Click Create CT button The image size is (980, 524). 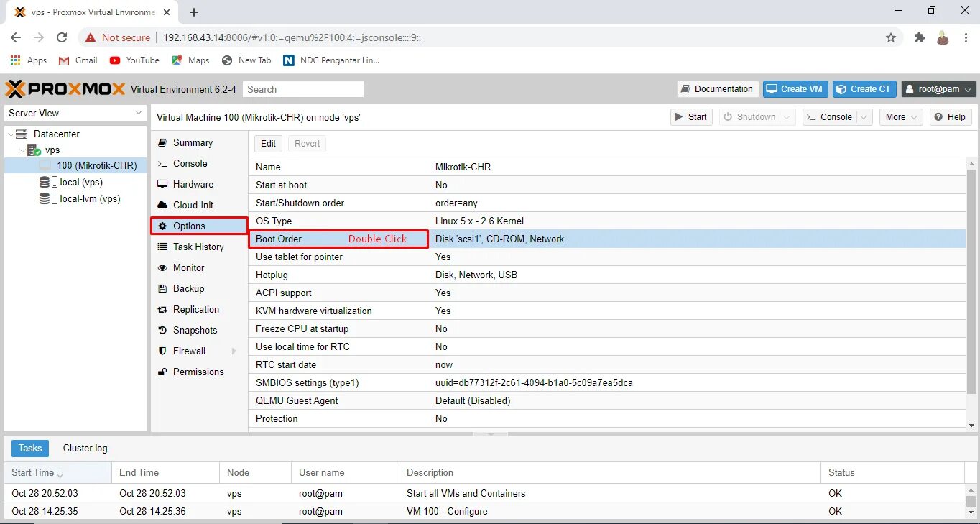tap(864, 89)
